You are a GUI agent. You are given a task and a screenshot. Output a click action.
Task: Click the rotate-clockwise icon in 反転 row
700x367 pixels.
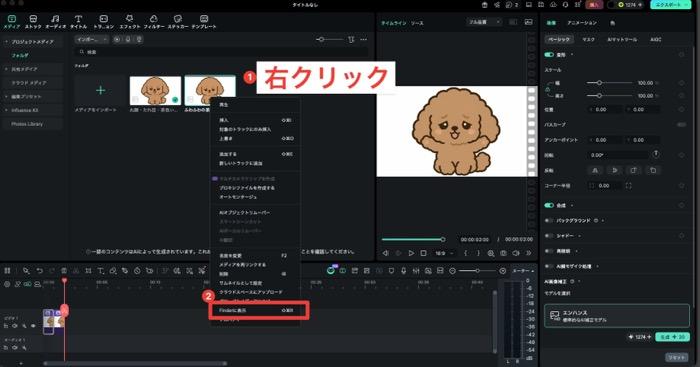(x=633, y=171)
